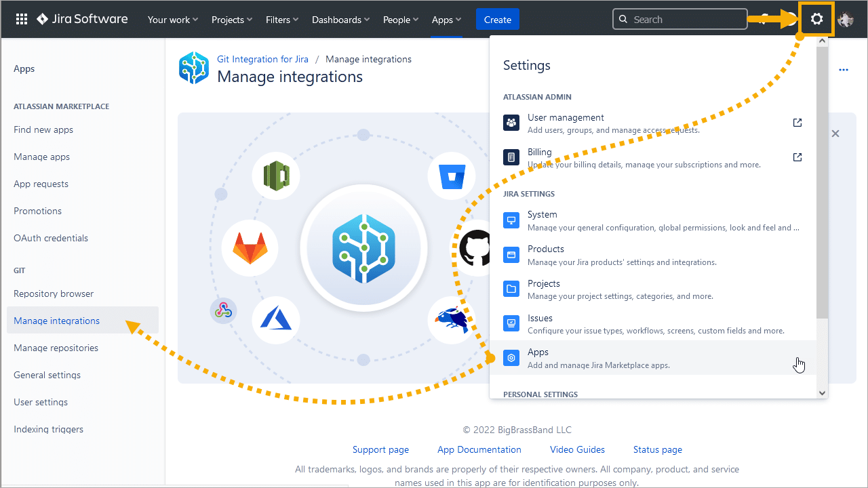Click the System monitor icon
868x488 pixels.
511,220
